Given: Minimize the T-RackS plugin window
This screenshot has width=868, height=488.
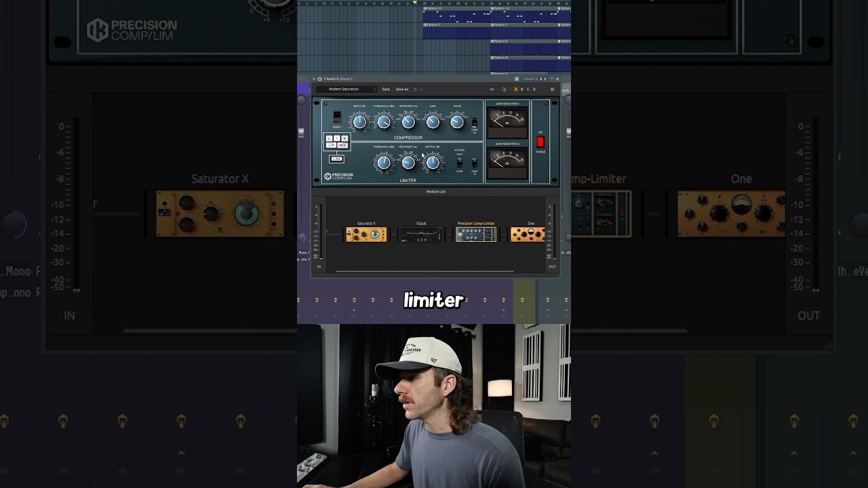Looking at the screenshot, I should click(551, 79).
